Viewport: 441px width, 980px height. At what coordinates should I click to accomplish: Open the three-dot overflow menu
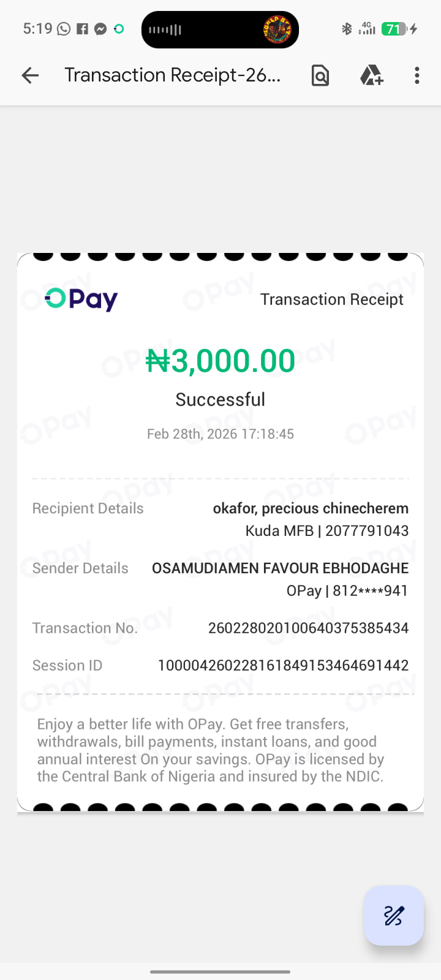click(417, 75)
